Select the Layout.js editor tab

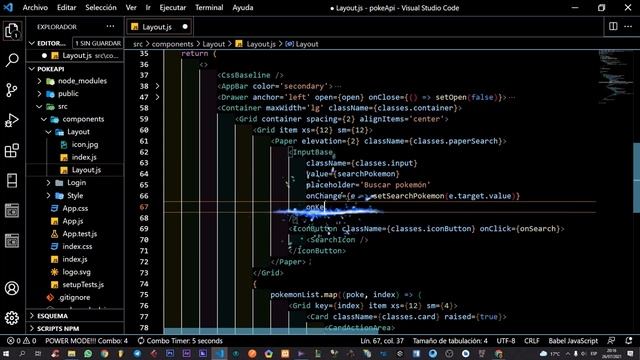click(x=159, y=27)
